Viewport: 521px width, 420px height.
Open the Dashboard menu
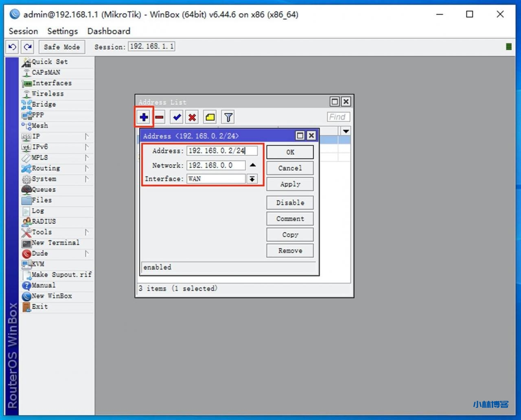[109, 31]
